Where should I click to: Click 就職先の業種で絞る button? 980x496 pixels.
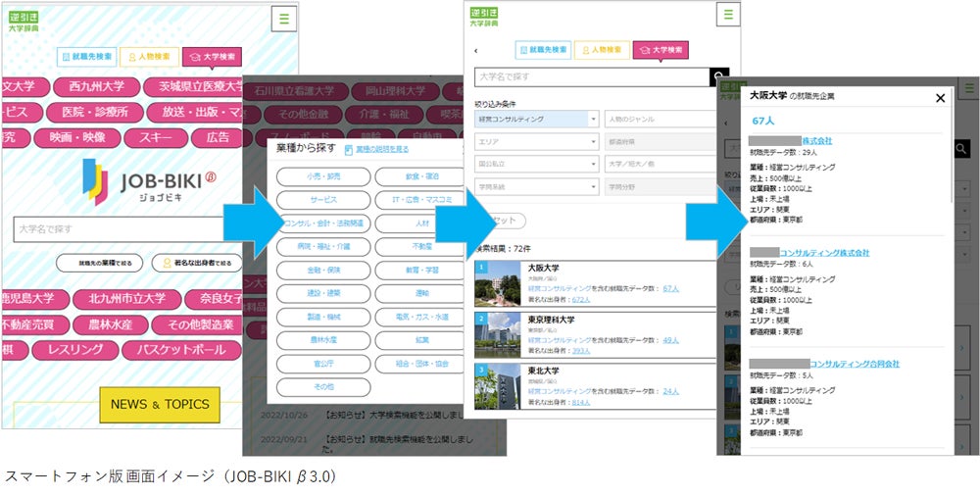point(99,263)
